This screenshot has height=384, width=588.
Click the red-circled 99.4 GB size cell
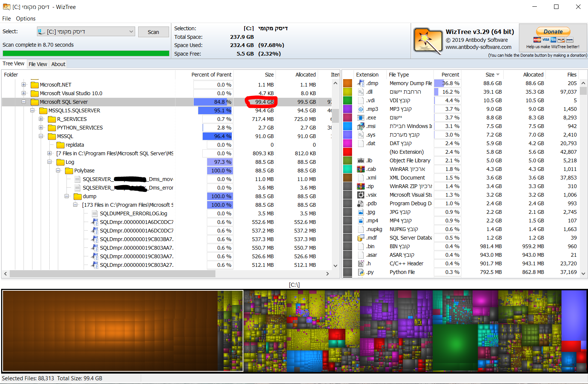[264, 102]
